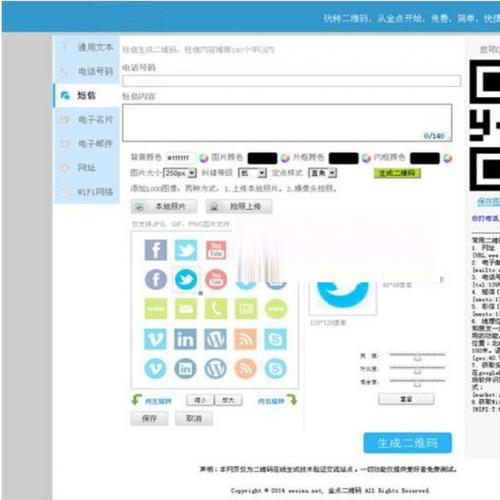Rotate logo left with green arrow
This screenshot has height=500, width=500.
pyautogui.click(x=136, y=399)
